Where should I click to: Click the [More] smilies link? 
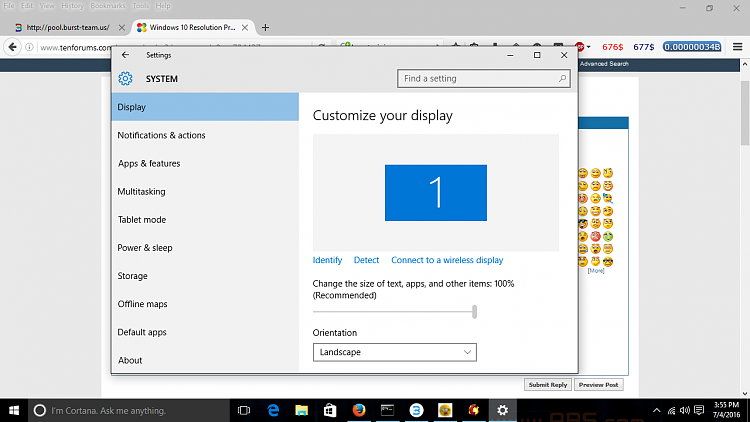(596, 271)
